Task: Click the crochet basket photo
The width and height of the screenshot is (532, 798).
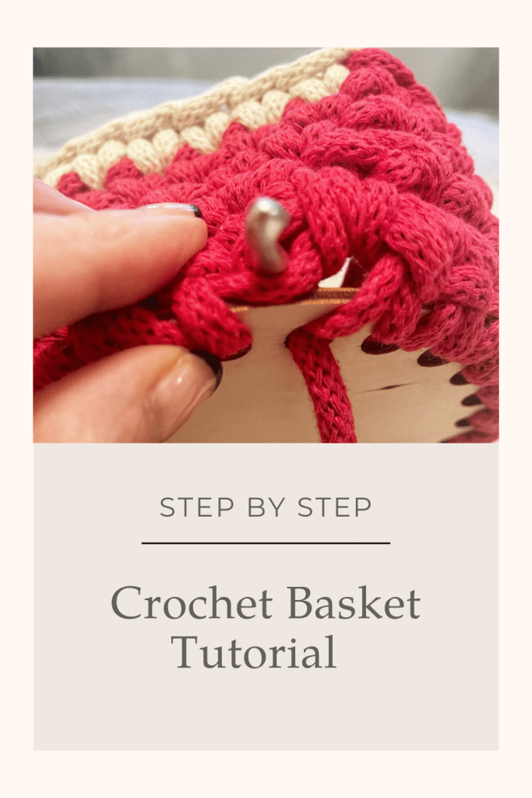Action: pyautogui.click(x=266, y=245)
